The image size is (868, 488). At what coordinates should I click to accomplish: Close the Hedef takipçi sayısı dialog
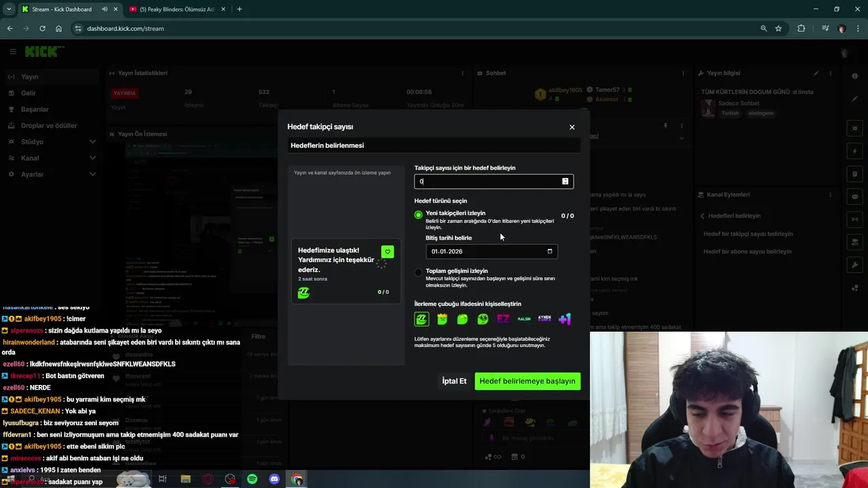[x=572, y=127]
